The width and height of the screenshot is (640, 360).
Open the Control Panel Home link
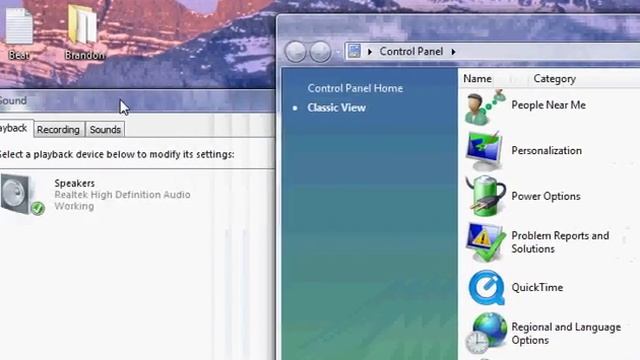pos(355,88)
